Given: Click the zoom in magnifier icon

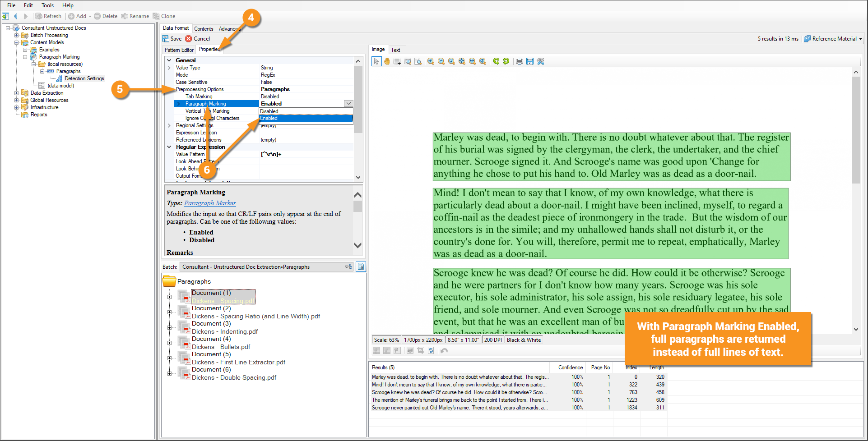Looking at the screenshot, I should pyautogui.click(x=431, y=61).
